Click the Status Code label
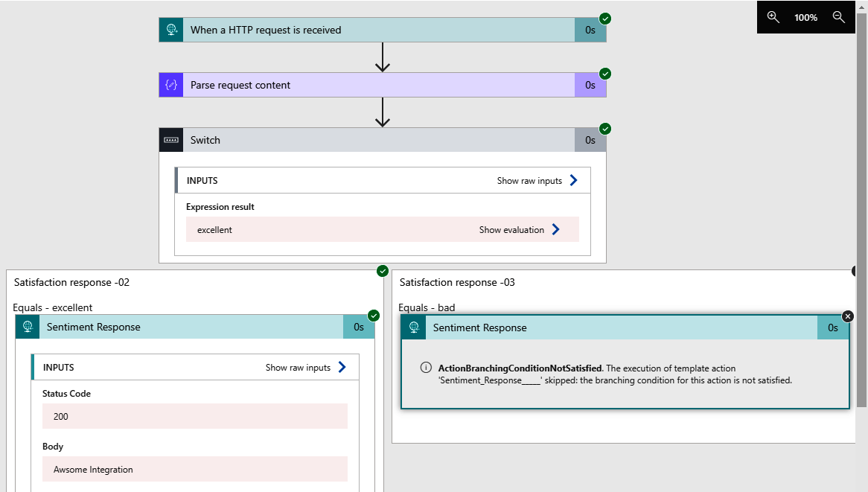Image resolution: width=868 pixels, height=492 pixels. pyautogui.click(x=66, y=394)
